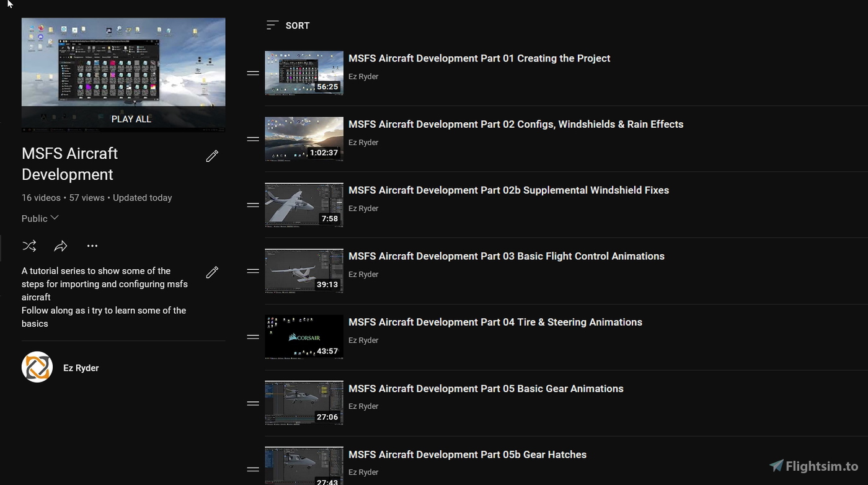Open Part 02 Configs Windshields video title

[x=516, y=124]
